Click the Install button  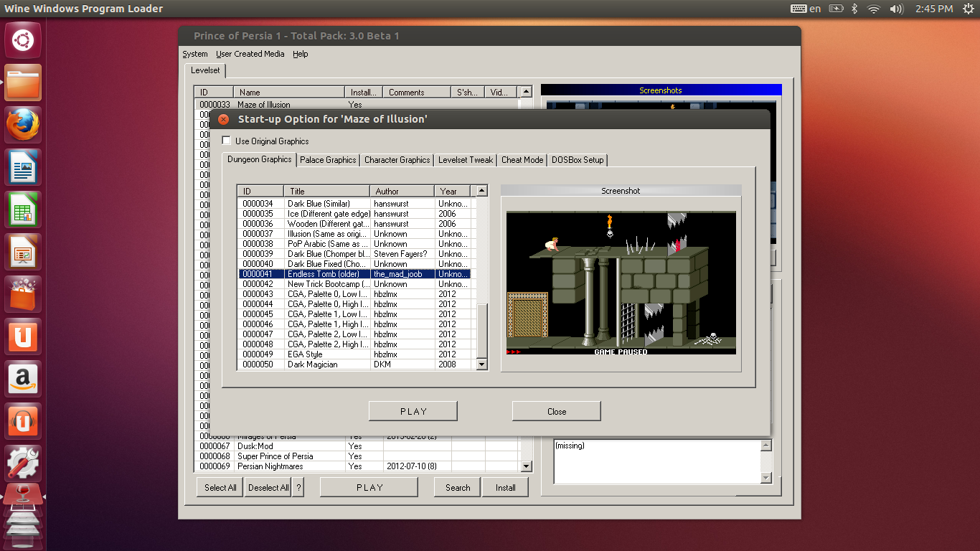[x=506, y=487]
